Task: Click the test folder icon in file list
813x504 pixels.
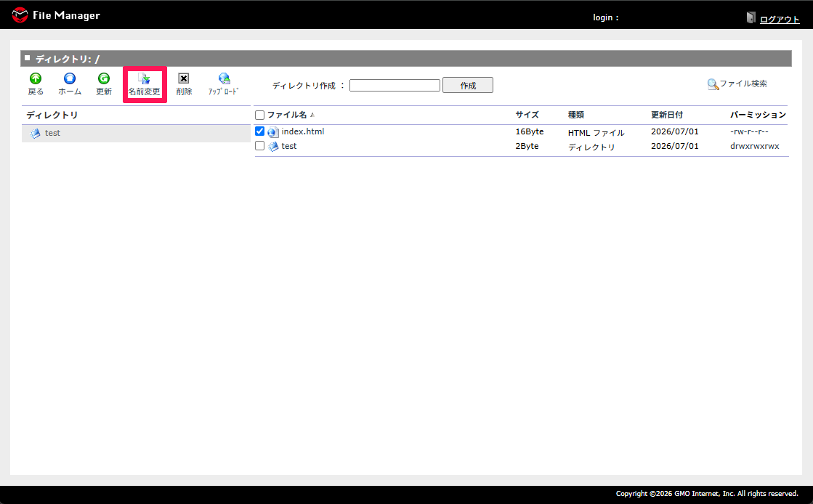Action: (273, 147)
